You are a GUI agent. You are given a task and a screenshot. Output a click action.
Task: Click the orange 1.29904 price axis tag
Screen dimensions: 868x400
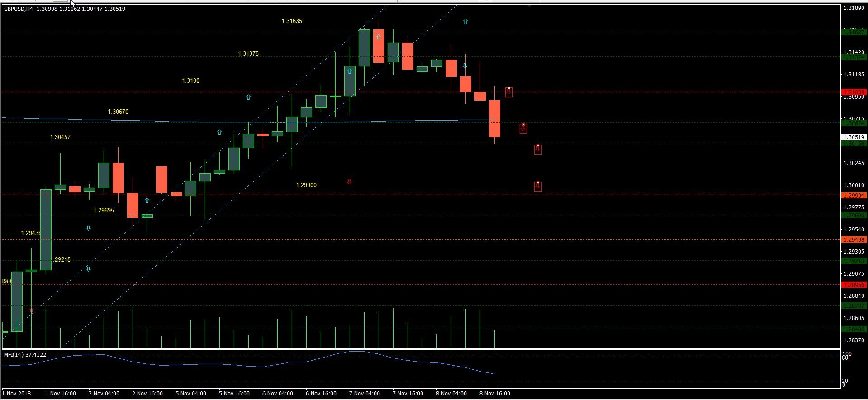[854, 196]
